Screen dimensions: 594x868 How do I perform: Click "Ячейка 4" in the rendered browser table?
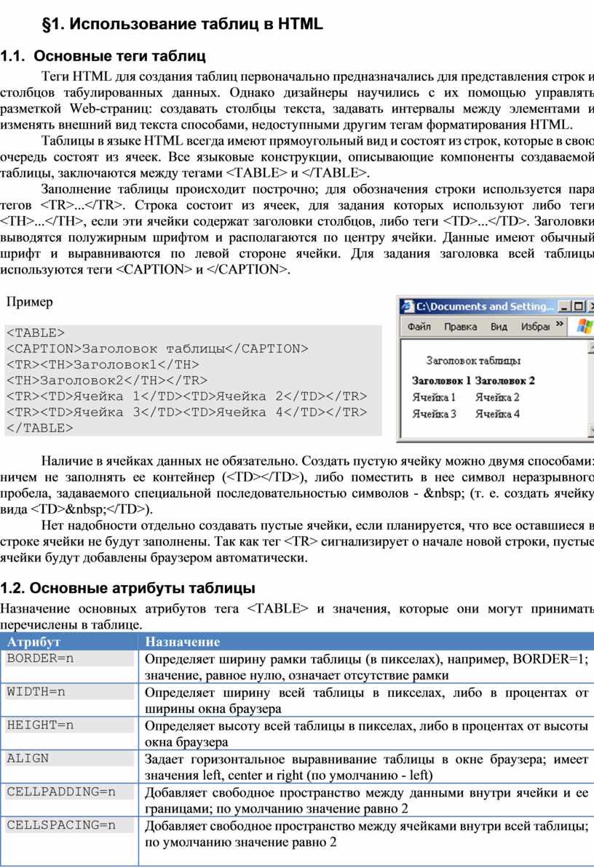(x=497, y=414)
